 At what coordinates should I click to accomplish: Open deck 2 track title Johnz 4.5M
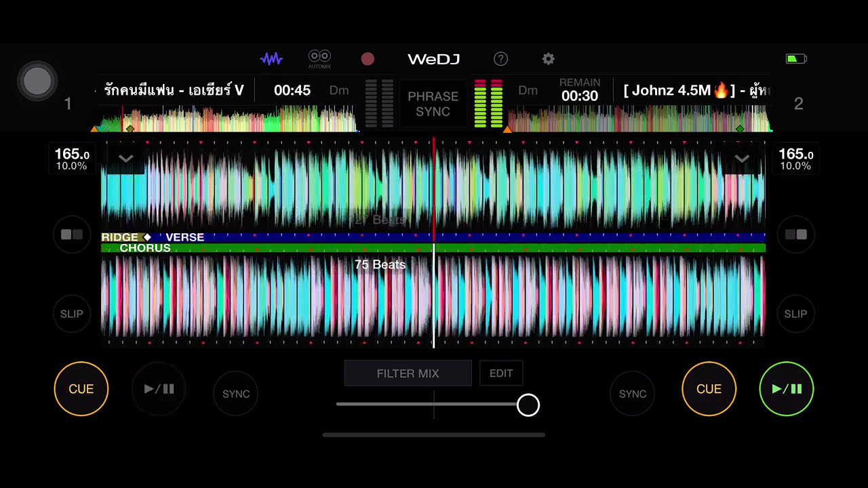(x=696, y=90)
